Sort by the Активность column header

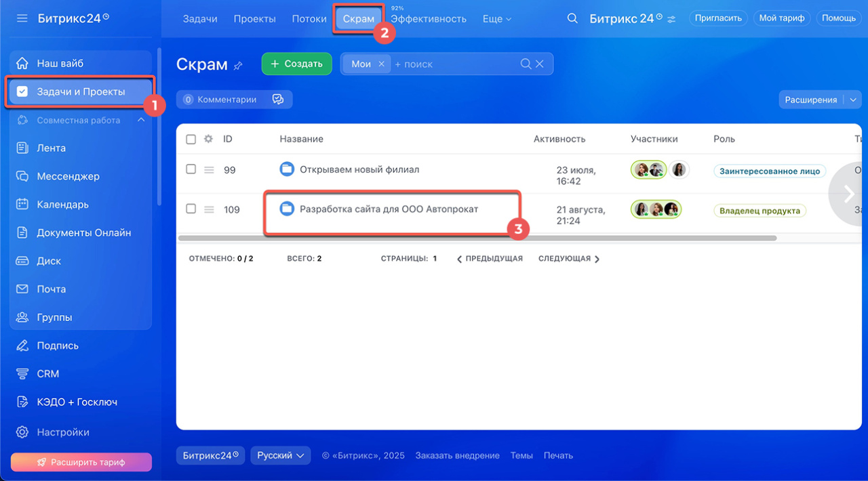pos(559,139)
